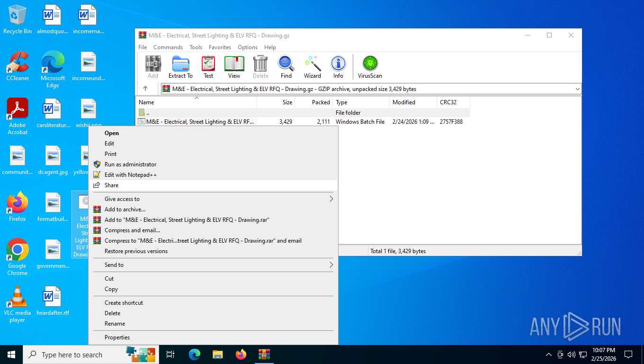Choose Cut in context menu
The height and width of the screenshot is (364, 644).
point(213,279)
